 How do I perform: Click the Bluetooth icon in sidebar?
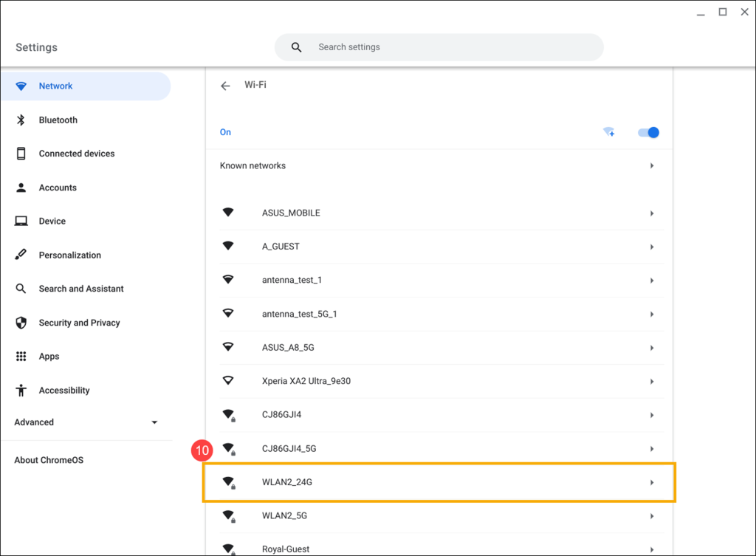tap(21, 120)
